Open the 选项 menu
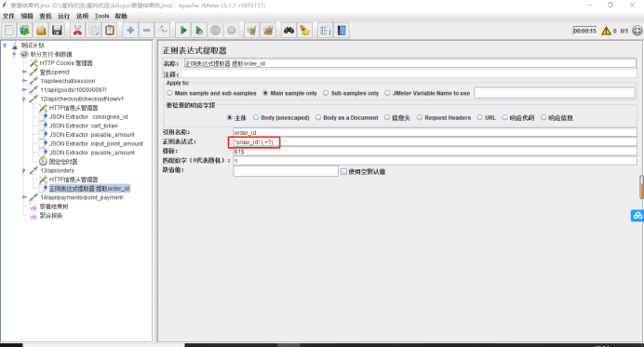This screenshot has height=347, width=644. (x=82, y=16)
